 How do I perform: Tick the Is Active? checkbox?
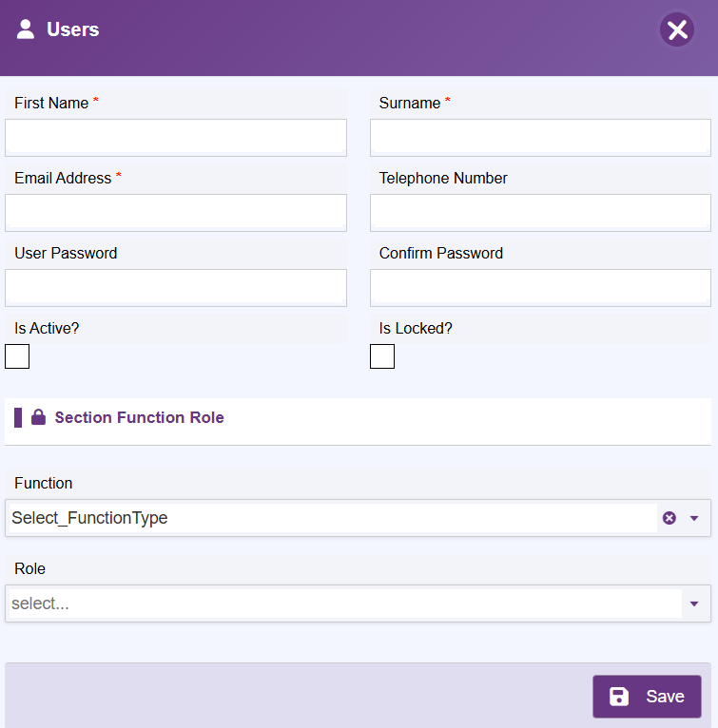17,356
